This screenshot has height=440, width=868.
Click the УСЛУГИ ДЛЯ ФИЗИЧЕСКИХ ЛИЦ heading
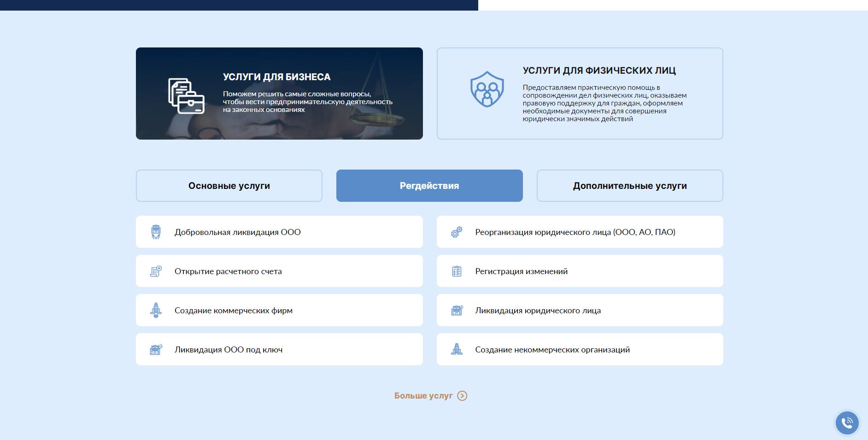pos(599,70)
